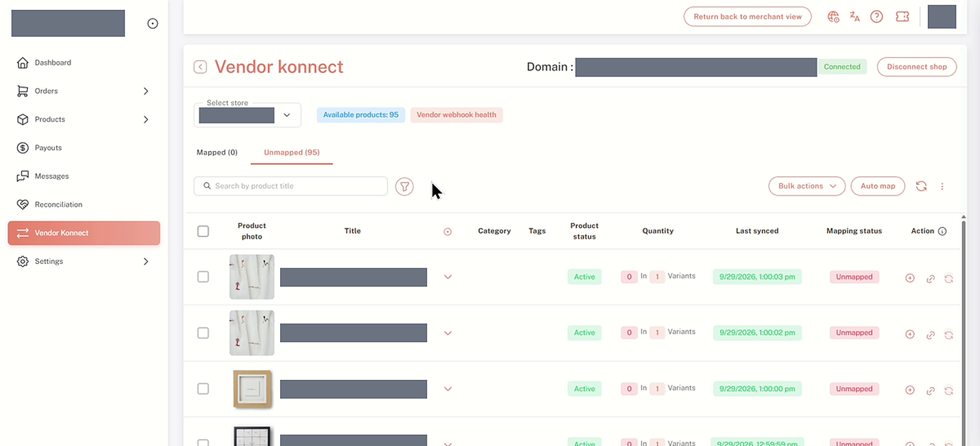Expand the Settings sidebar submenu

coord(146,262)
